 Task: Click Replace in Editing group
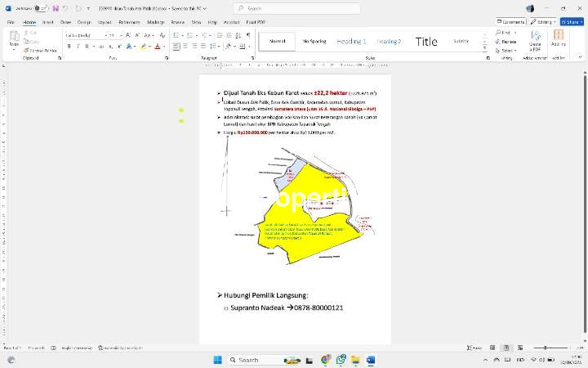click(506, 42)
